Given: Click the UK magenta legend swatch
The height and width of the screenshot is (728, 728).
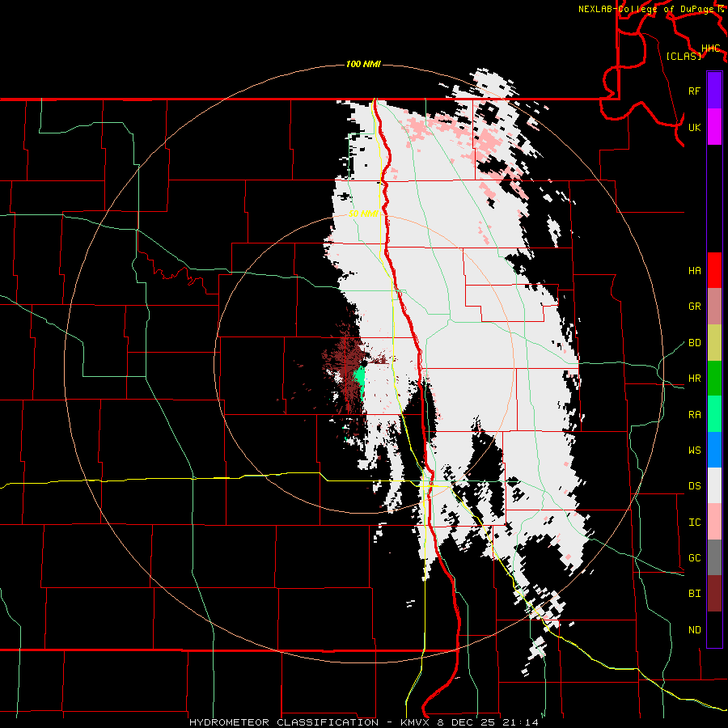Looking at the screenshot, I should click(x=714, y=127).
